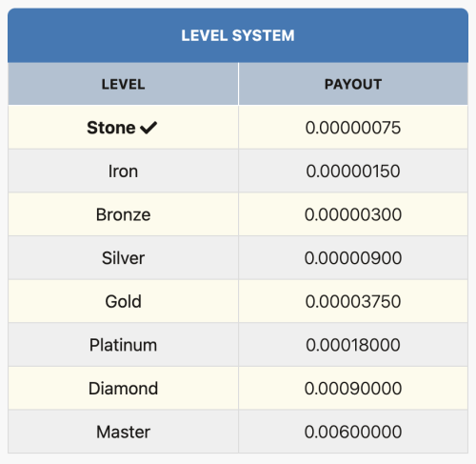Click the Platinum level cell
The image size is (476, 464).
pyautogui.click(x=123, y=345)
